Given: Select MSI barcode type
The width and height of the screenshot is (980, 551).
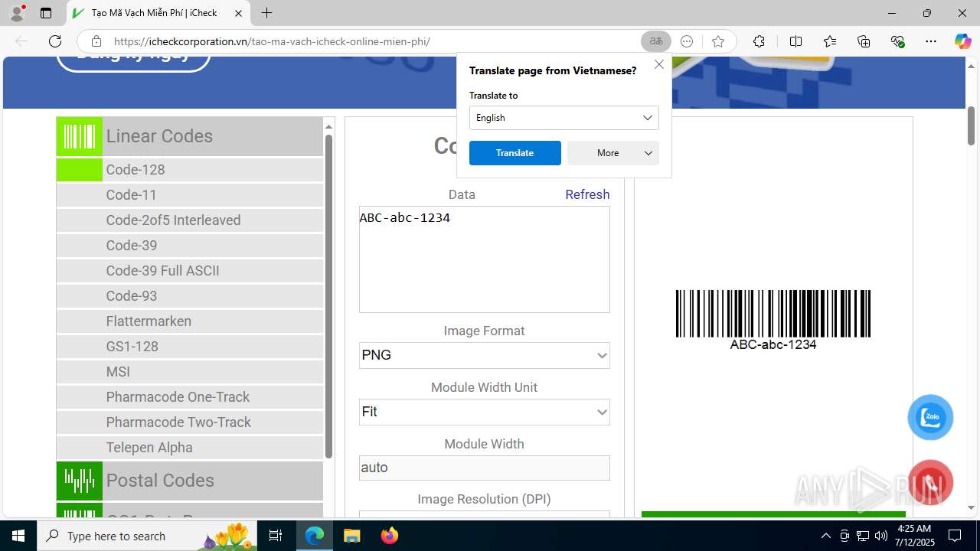Looking at the screenshot, I should click(190, 372).
